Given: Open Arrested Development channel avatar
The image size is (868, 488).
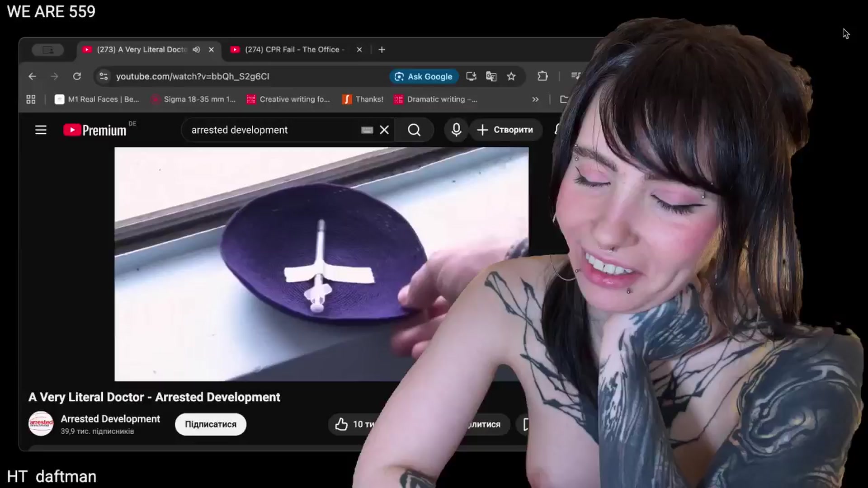Looking at the screenshot, I should click(41, 424).
